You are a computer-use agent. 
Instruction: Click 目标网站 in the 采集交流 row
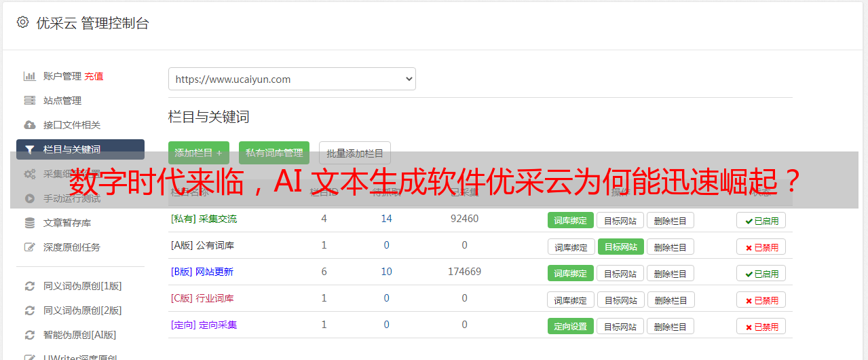click(620, 220)
